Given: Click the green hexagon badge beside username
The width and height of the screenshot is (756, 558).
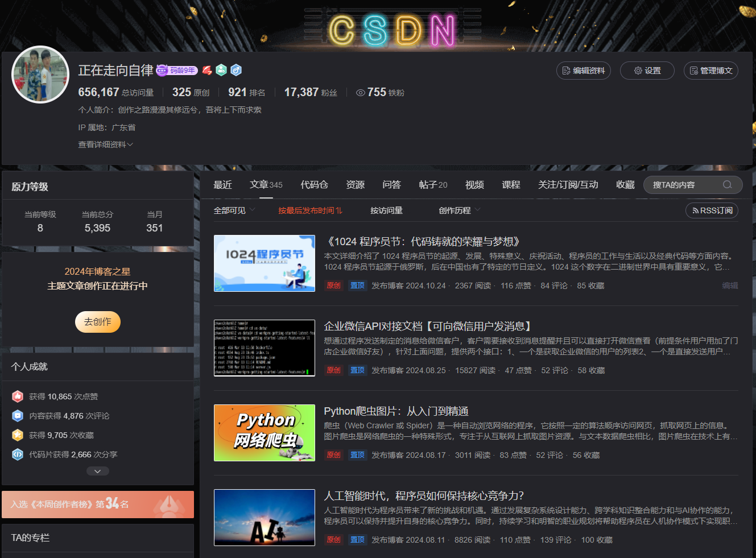Looking at the screenshot, I should coord(221,70).
